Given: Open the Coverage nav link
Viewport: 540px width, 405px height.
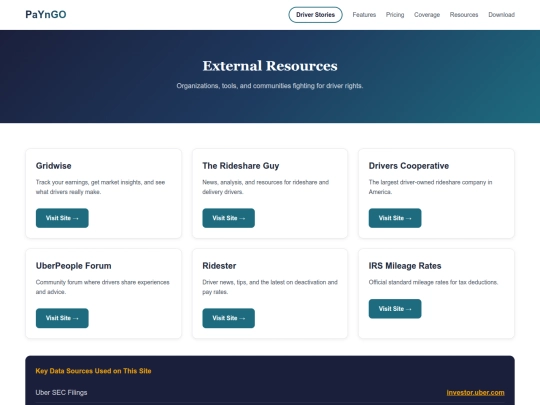Looking at the screenshot, I should click(x=427, y=15).
